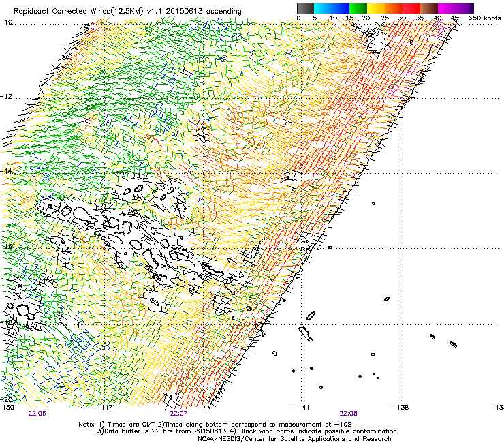Click the green 15-20 knots legend swatch
Image resolution: width=504 pixels, height=443 pixels.
pyautogui.click(x=358, y=8)
